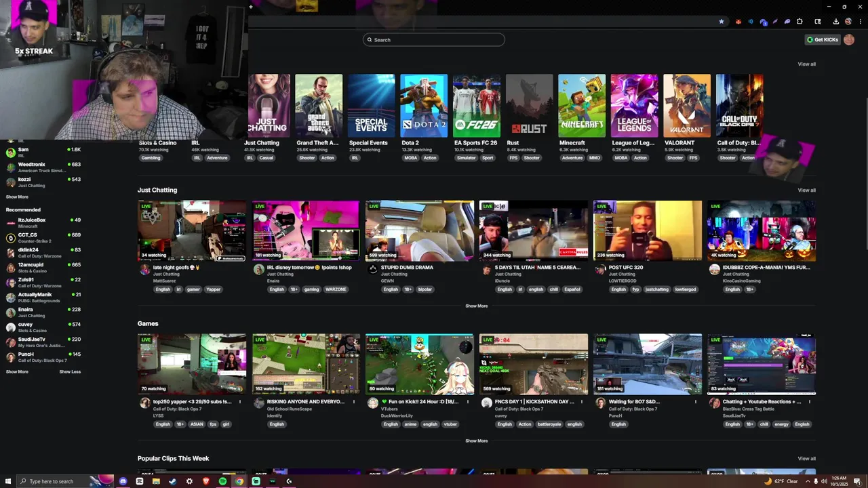Viewport: 868px width, 488px height.
Task: Expand Games section with Show More
Action: click(476, 441)
